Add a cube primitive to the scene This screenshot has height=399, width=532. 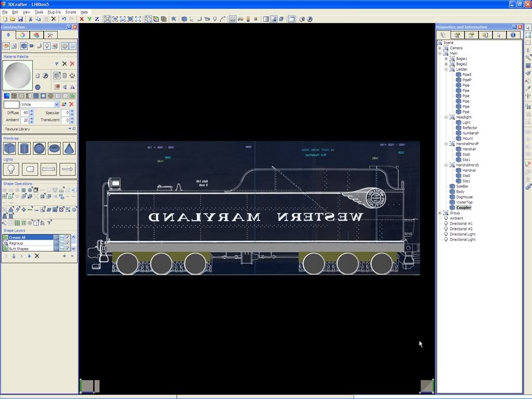point(9,149)
